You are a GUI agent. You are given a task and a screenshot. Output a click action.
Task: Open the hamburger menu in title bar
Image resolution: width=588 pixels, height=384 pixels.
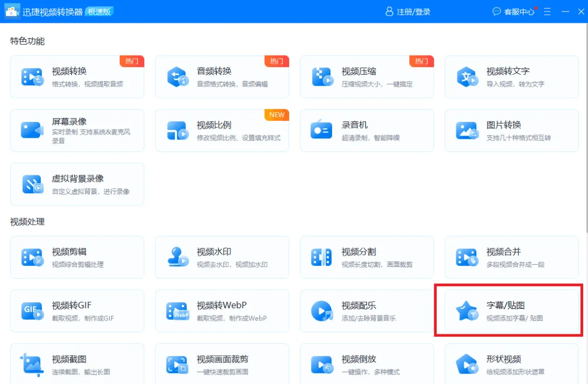coord(547,11)
